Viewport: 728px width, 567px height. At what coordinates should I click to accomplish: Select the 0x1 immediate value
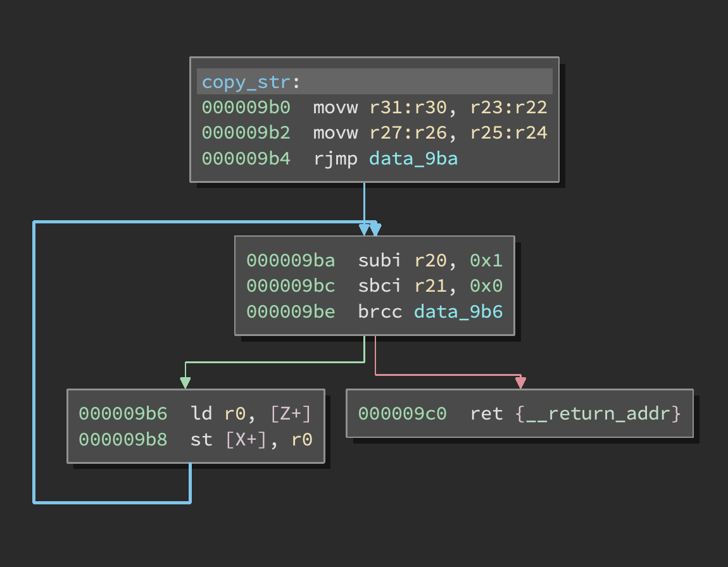tap(486, 261)
